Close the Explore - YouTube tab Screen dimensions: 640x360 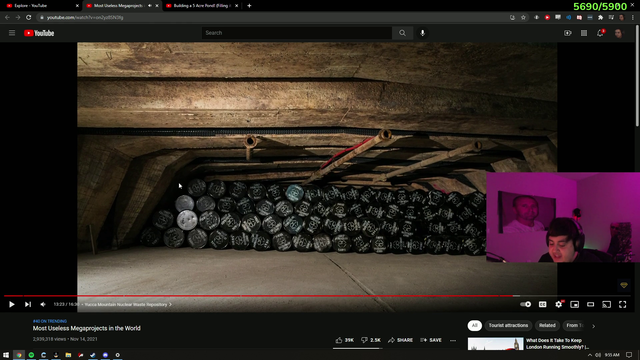77,6
